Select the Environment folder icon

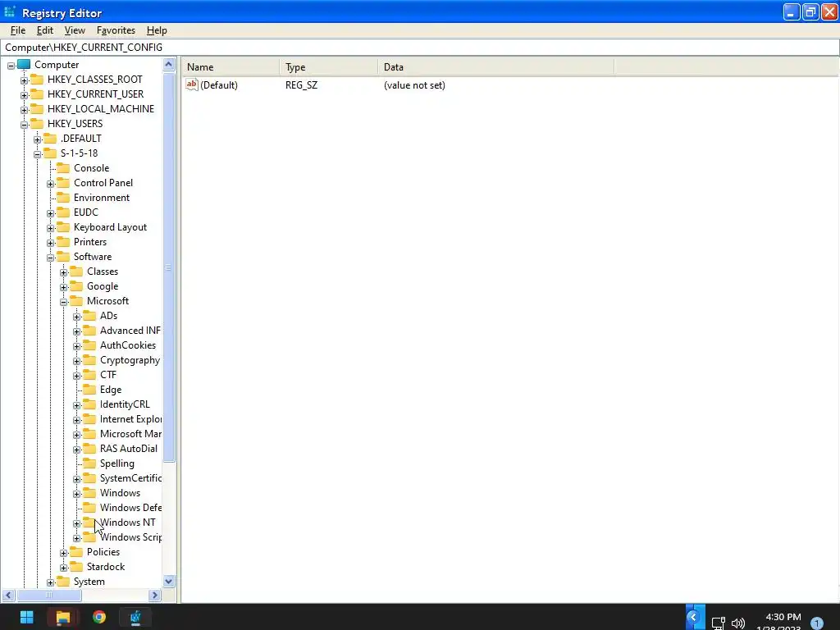click(x=63, y=197)
